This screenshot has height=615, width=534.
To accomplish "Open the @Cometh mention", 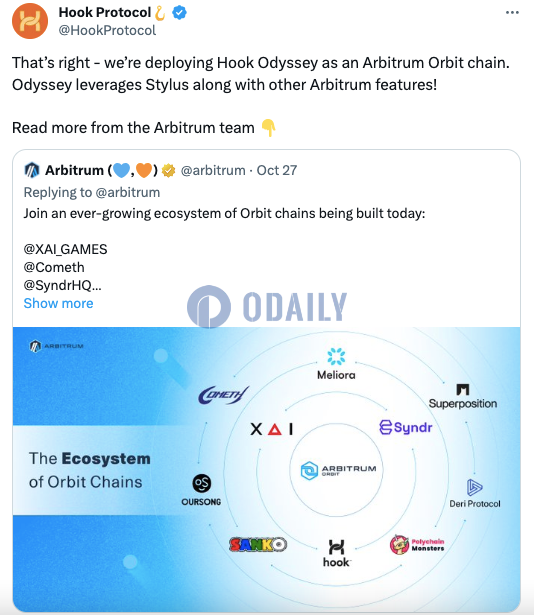I will tap(54, 267).
